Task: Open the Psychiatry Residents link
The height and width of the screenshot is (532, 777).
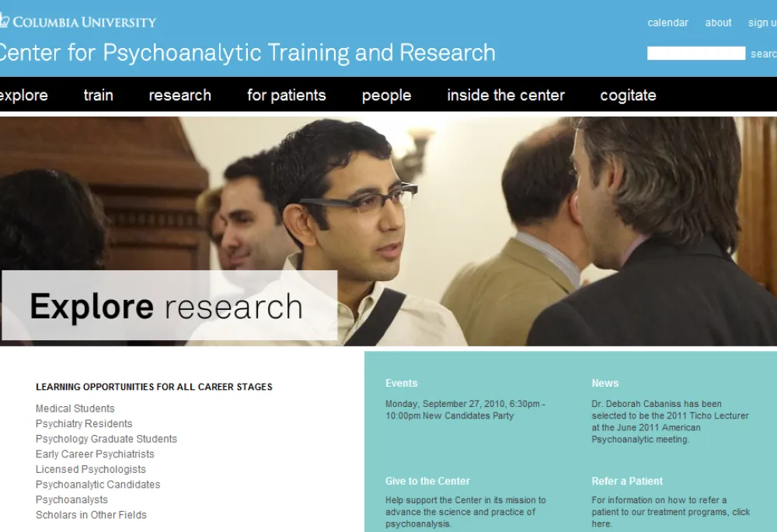Action: coord(84,424)
